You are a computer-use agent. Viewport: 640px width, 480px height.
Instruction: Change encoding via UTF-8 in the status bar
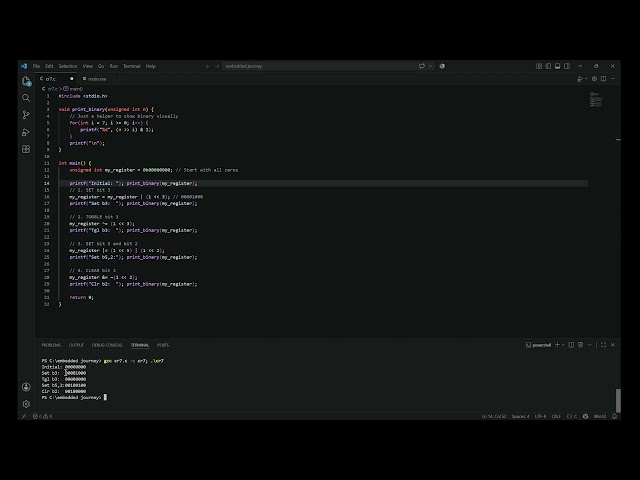click(x=540, y=416)
